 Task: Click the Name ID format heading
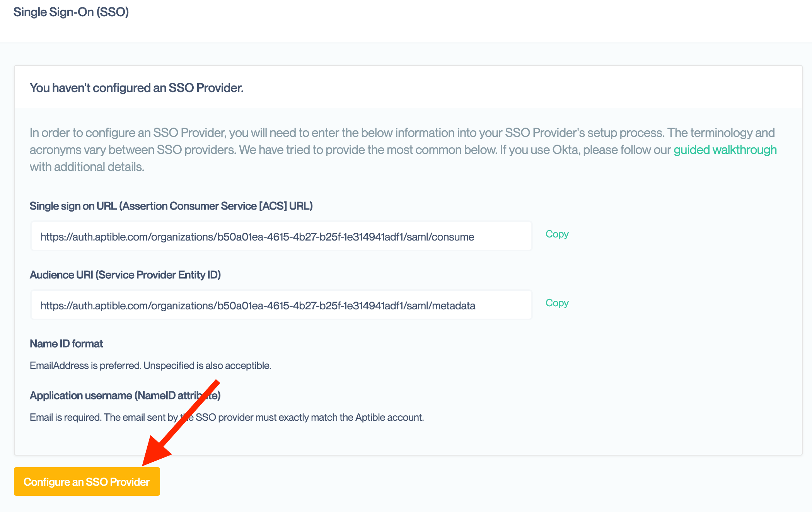(x=66, y=343)
